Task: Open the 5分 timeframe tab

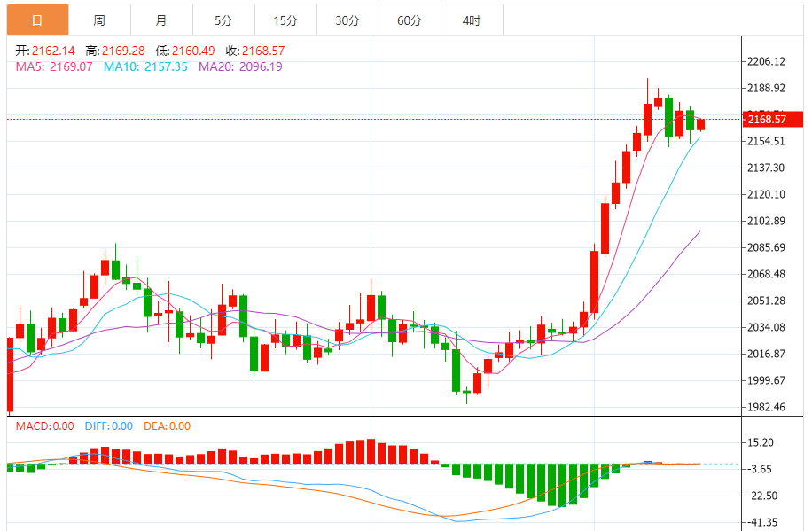Action: (223, 20)
